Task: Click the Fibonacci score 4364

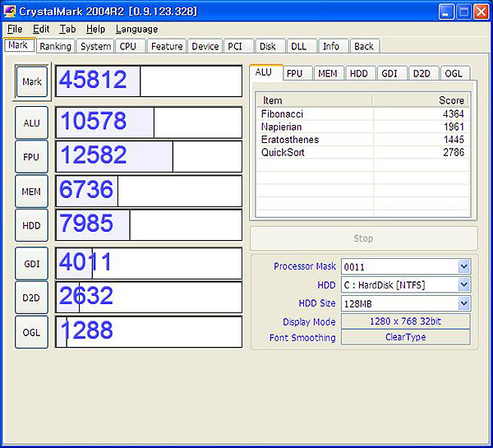Action: click(x=454, y=114)
